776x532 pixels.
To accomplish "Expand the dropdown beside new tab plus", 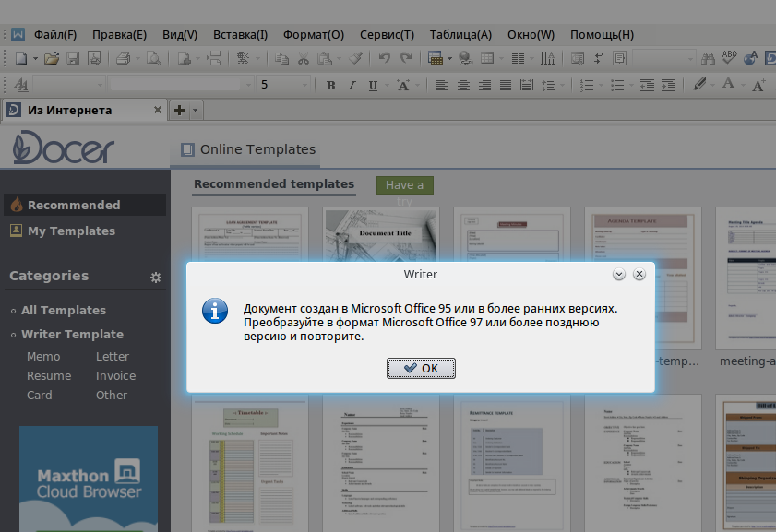I will pyautogui.click(x=195, y=111).
